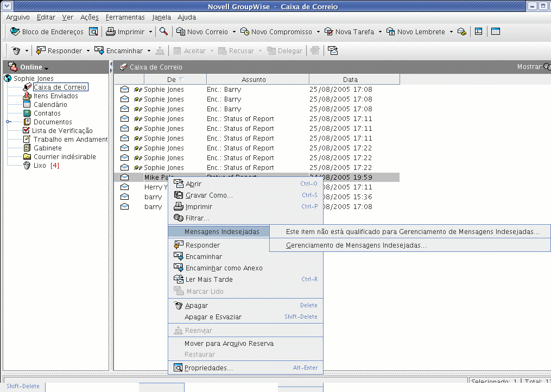Sort messages by the Data column header

(350, 80)
